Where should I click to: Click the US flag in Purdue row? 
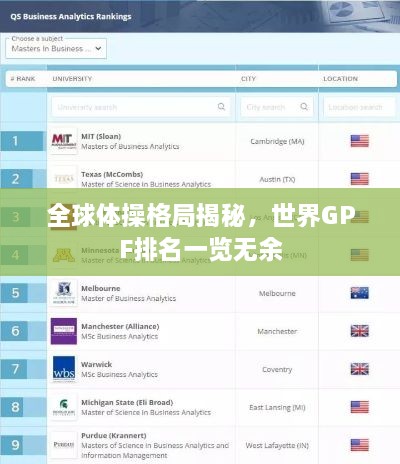[360, 445]
